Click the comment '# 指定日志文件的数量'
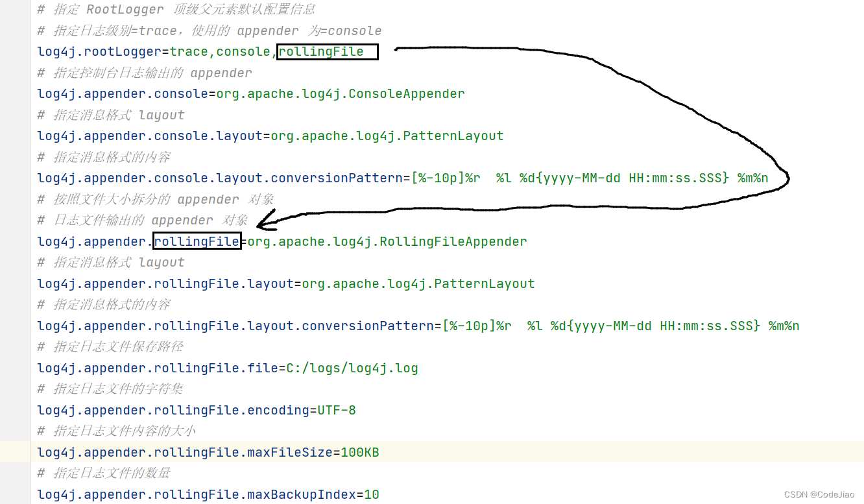This screenshot has height=504, width=864. [x=104, y=474]
